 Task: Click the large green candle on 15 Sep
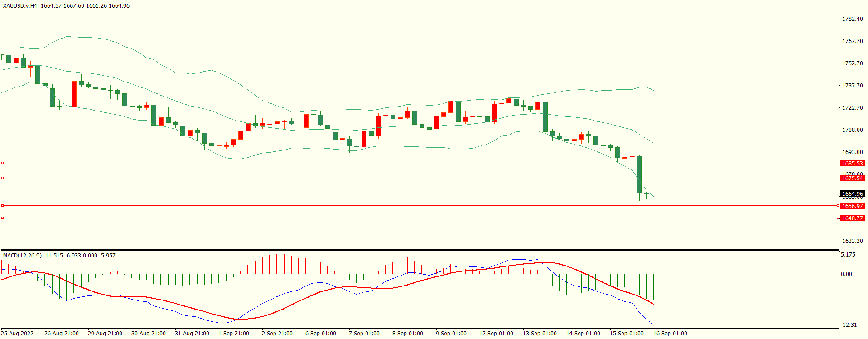coord(639,174)
